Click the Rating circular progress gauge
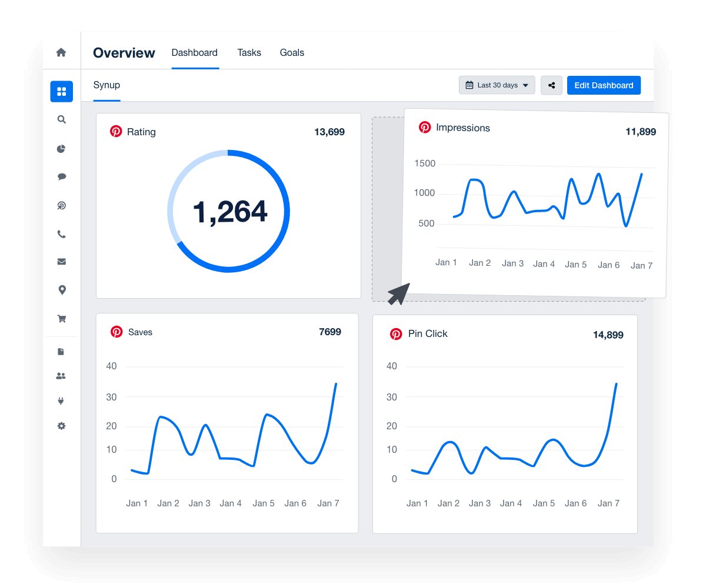The image size is (706, 588). (x=229, y=211)
